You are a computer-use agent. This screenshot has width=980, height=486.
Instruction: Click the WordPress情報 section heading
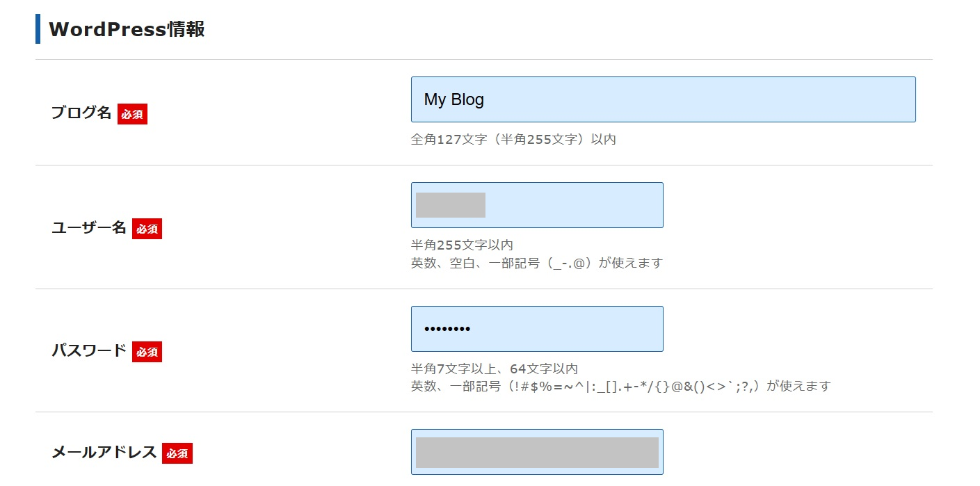pos(127,29)
